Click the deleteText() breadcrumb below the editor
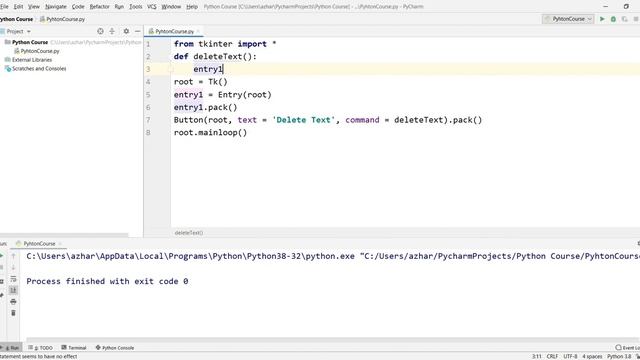This screenshot has width=640, height=360. pos(189,233)
